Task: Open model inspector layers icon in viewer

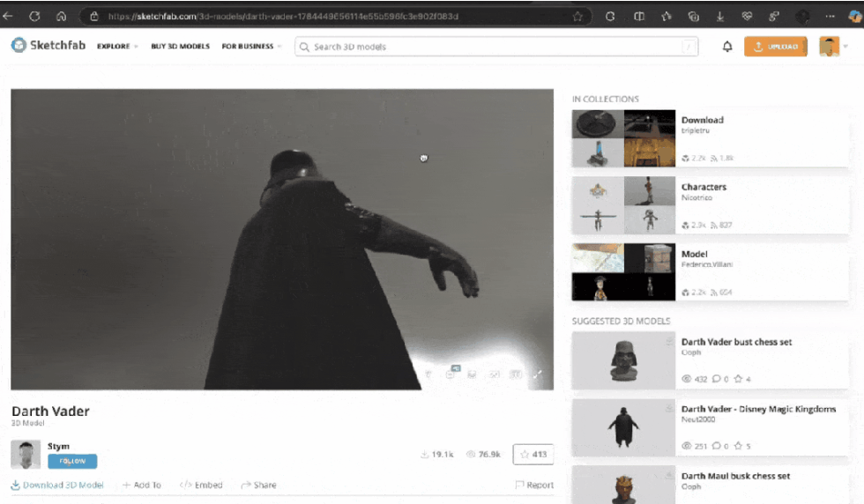Action: point(472,374)
